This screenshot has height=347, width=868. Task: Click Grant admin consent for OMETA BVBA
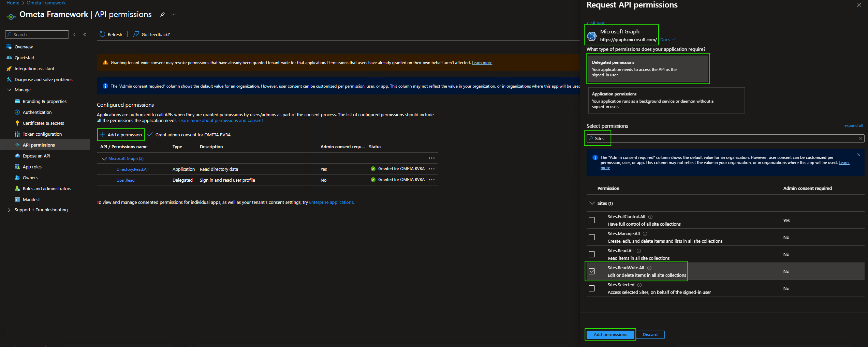(189, 135)
